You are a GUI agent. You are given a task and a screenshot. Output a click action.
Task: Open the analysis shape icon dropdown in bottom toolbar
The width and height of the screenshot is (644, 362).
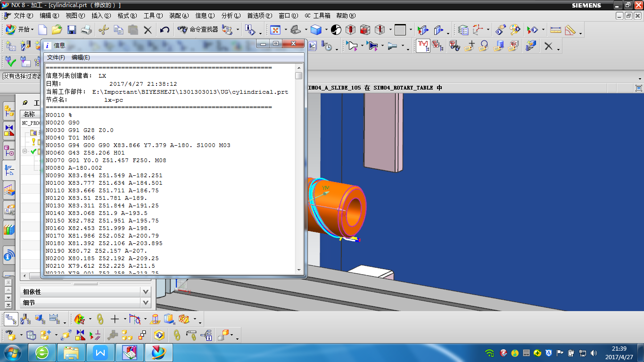[90, 319]
